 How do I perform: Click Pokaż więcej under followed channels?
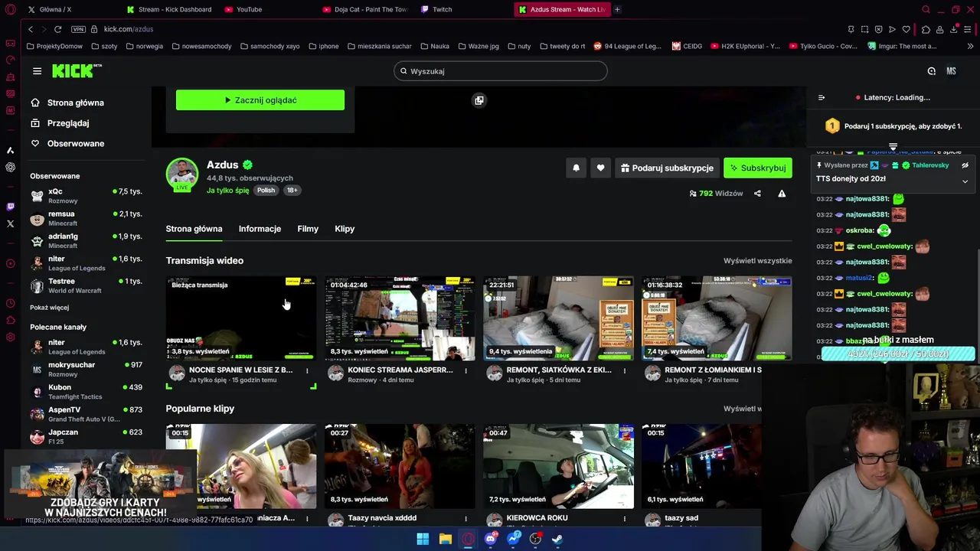[49, 308]
